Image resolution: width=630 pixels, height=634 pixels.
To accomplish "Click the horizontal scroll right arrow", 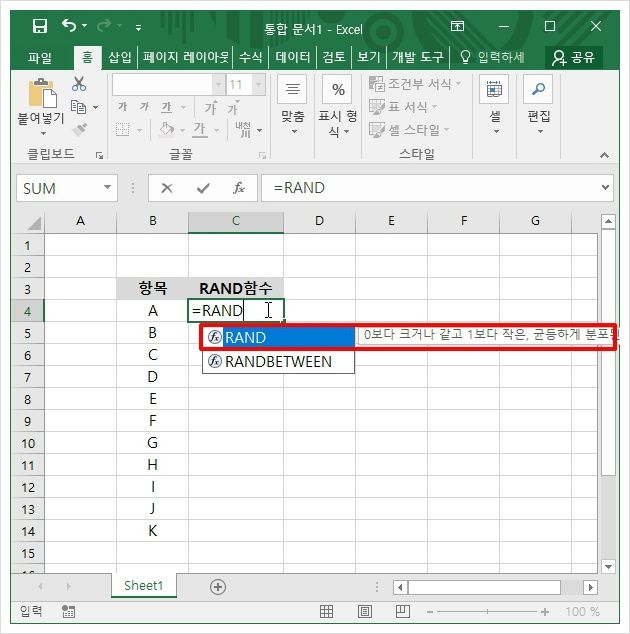I will (590, 587).
